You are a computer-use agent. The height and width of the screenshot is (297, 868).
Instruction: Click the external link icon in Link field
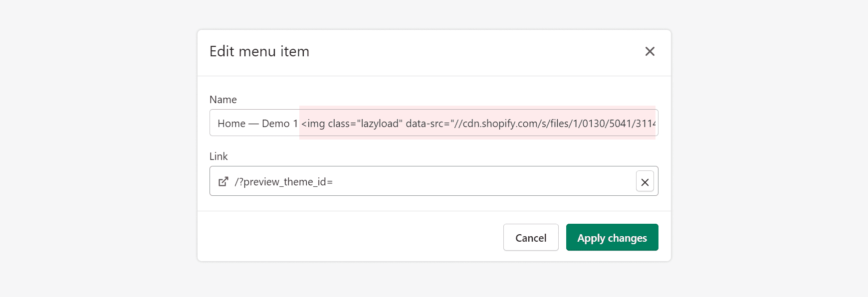(x=223, y=181)
